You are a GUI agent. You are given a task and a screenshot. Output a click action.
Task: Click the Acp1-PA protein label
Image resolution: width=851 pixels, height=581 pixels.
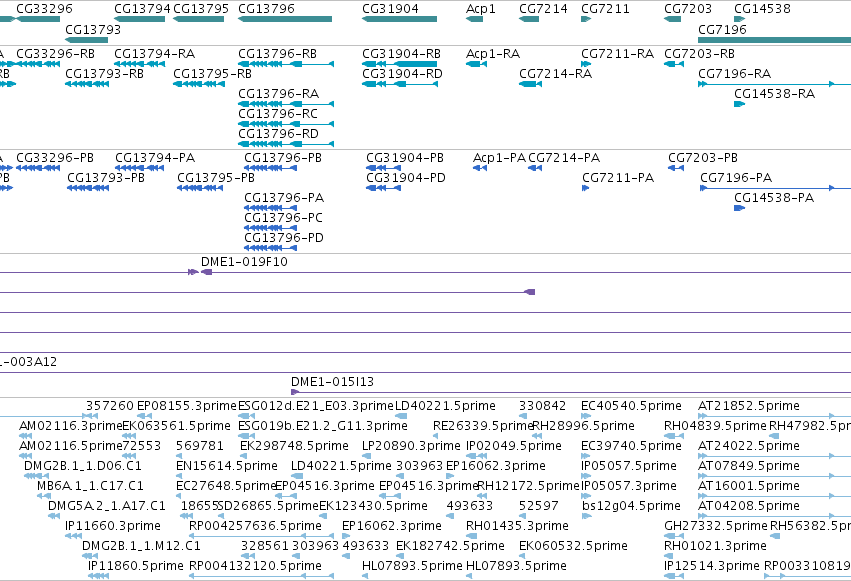click(x=499, y=158)
